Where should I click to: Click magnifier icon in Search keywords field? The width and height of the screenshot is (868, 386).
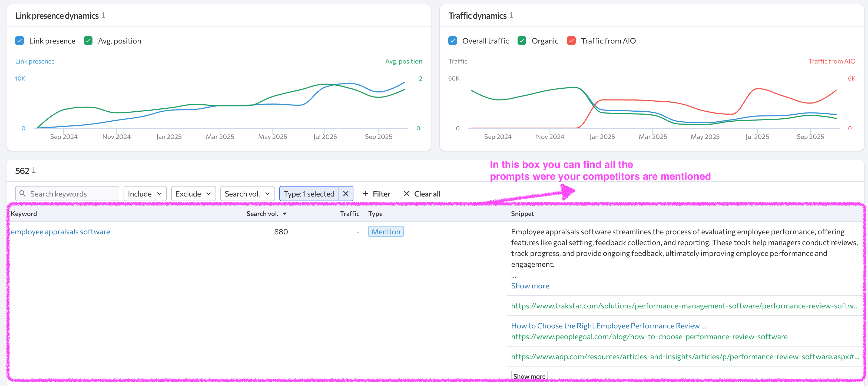click(x=22, y=193)
